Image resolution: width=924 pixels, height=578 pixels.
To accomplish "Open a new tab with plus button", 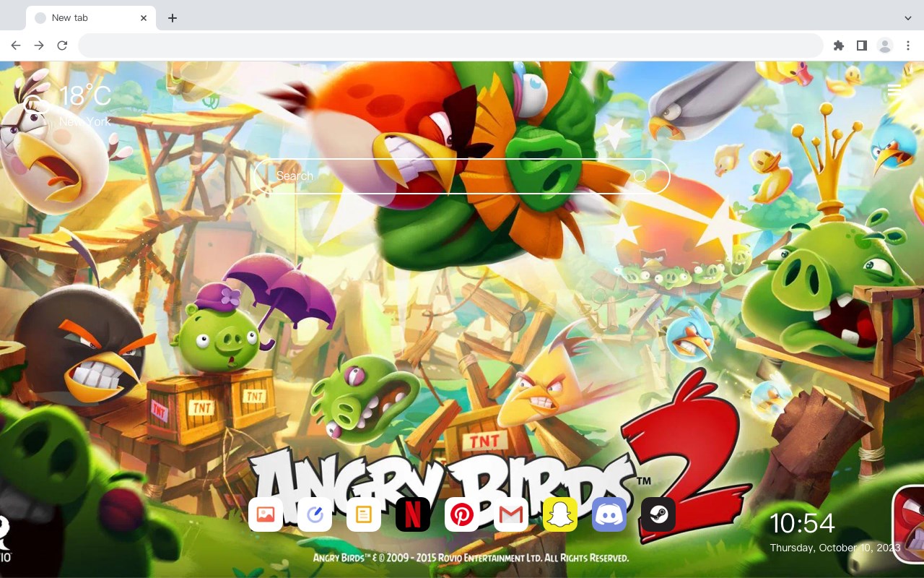I will pos(172,18).
